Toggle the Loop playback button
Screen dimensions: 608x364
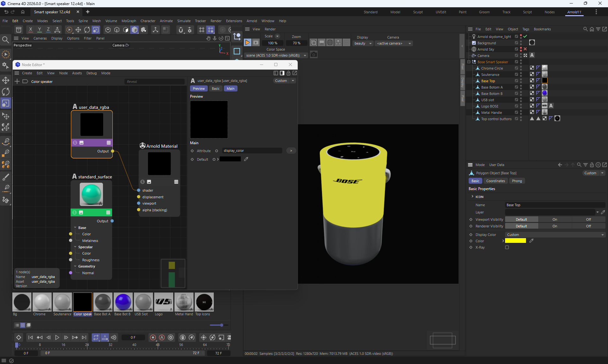96,337
